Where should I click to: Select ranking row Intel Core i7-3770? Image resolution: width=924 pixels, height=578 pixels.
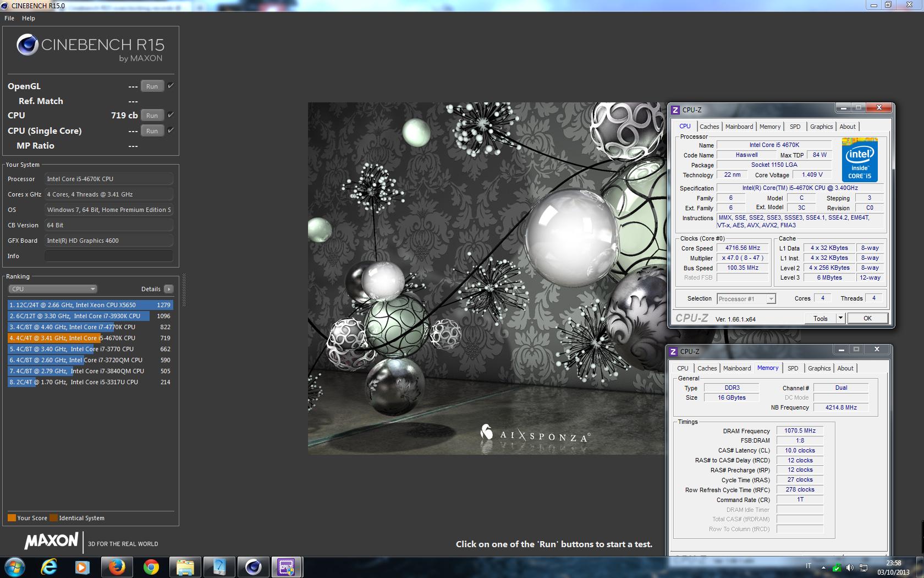[90, 349]
